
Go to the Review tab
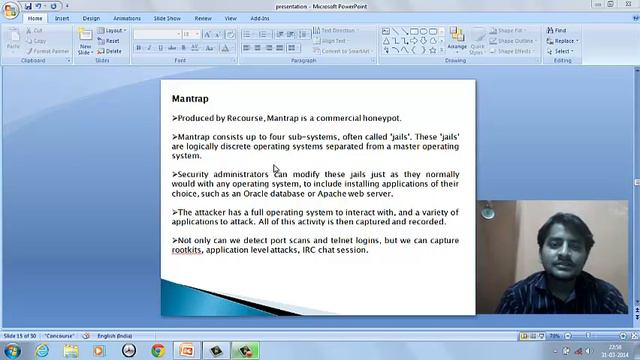click(203, 18)
